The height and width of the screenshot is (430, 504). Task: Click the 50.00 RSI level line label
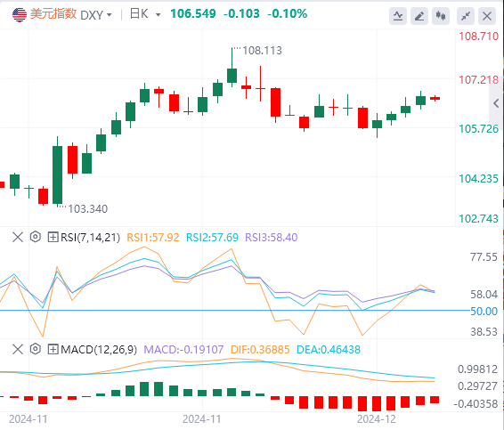tap(484, 311)
